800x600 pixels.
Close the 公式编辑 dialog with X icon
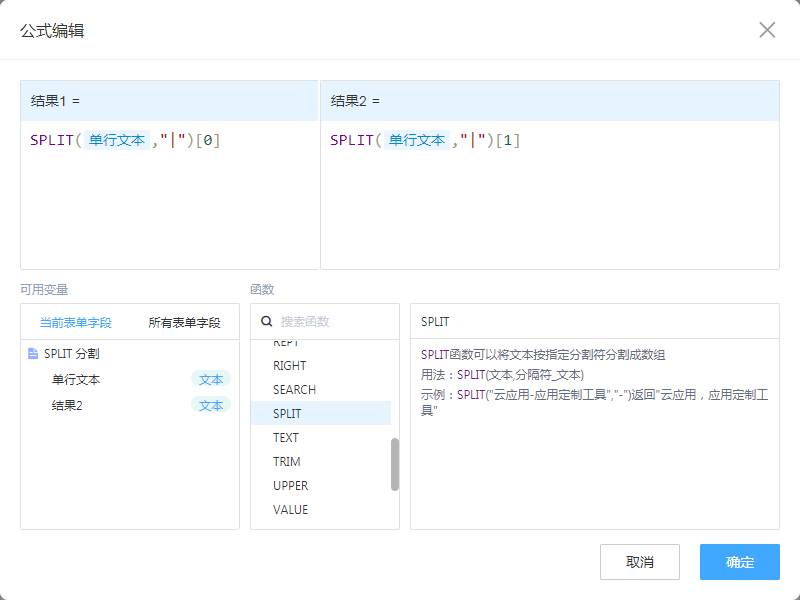(x=767, y=30)
